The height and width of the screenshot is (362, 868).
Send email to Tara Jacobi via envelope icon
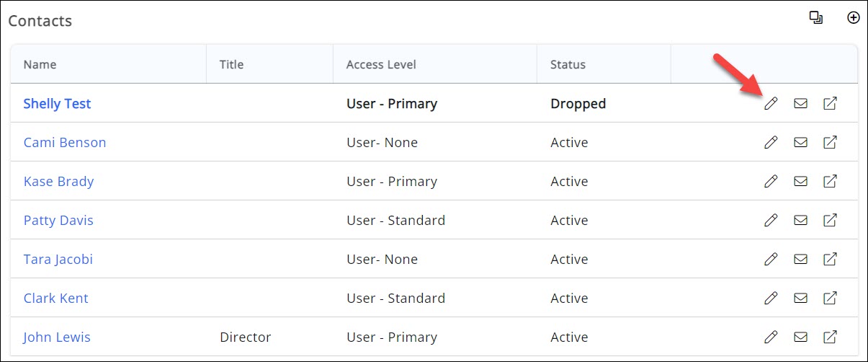point(800,260)
